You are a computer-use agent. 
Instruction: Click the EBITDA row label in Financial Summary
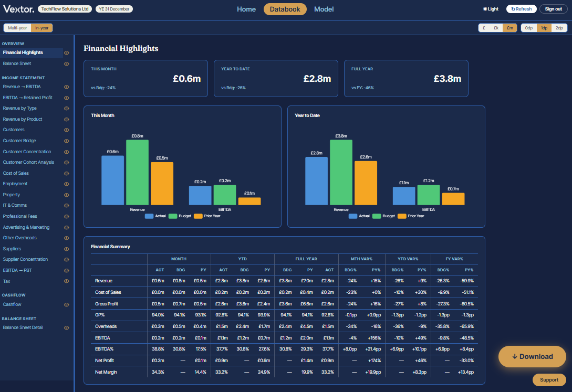pyautogui.click(x=102, y=338)
